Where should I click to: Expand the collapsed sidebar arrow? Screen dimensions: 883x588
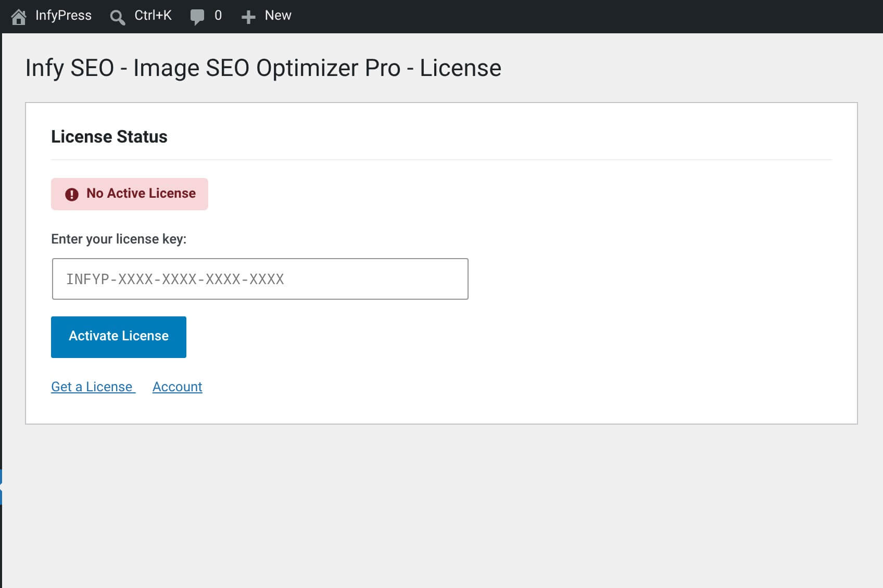pyautogui.click(x=1, y=487)
